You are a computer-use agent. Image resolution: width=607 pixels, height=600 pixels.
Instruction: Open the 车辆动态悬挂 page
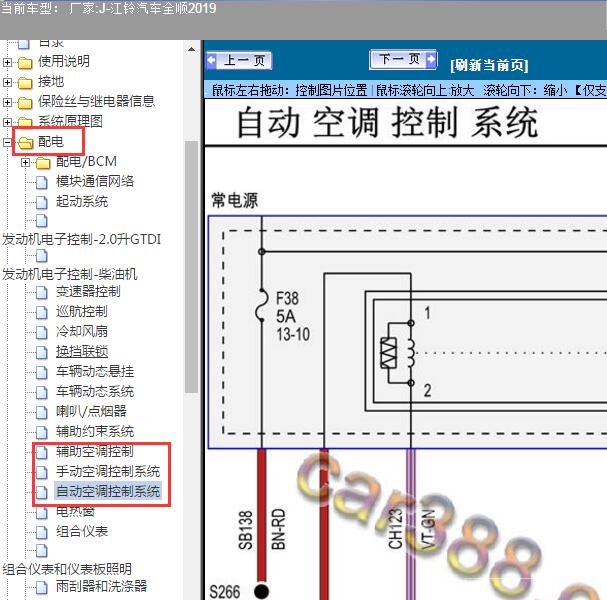[x=95, y=372]
